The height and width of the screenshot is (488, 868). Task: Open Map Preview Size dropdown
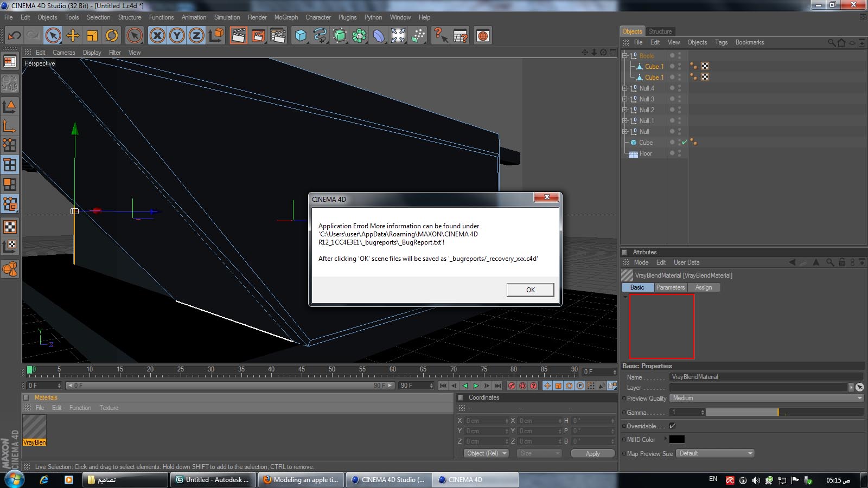pyautogui.click(x=715, y=453)
